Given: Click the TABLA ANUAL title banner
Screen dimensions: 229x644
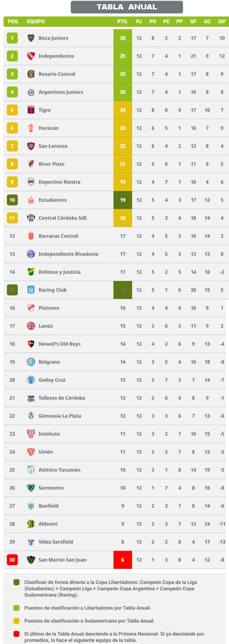Looking at the screenshot, I should point(127,7).
